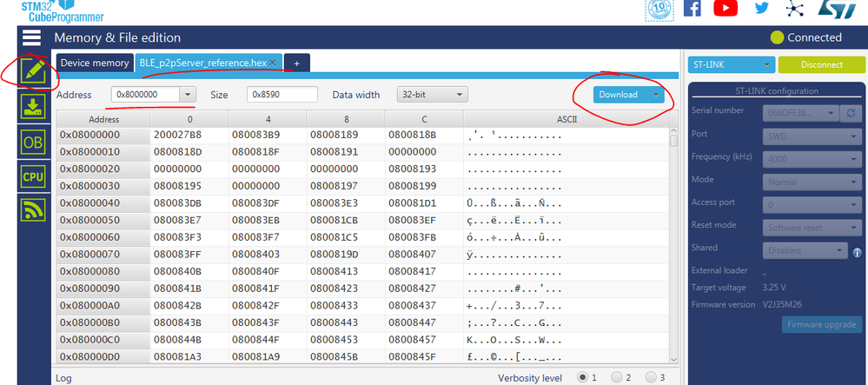Open the Reset mode dropdown
The image size is (868, 385).
coord(812,227)
